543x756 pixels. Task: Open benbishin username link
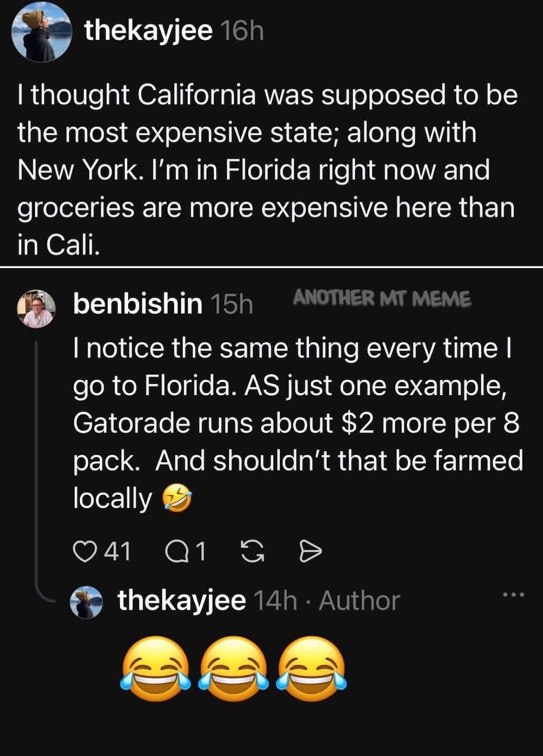click(x=137, y=304)
